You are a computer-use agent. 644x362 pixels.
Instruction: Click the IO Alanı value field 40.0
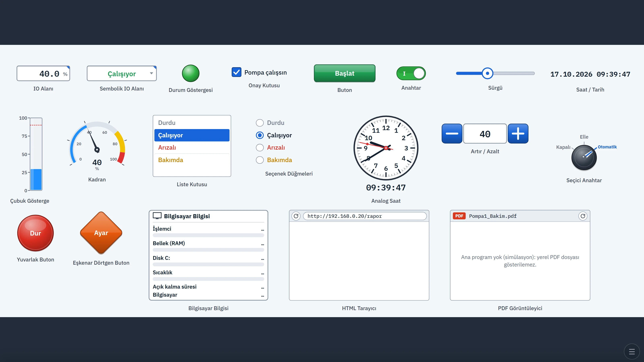tap(43, 73)
